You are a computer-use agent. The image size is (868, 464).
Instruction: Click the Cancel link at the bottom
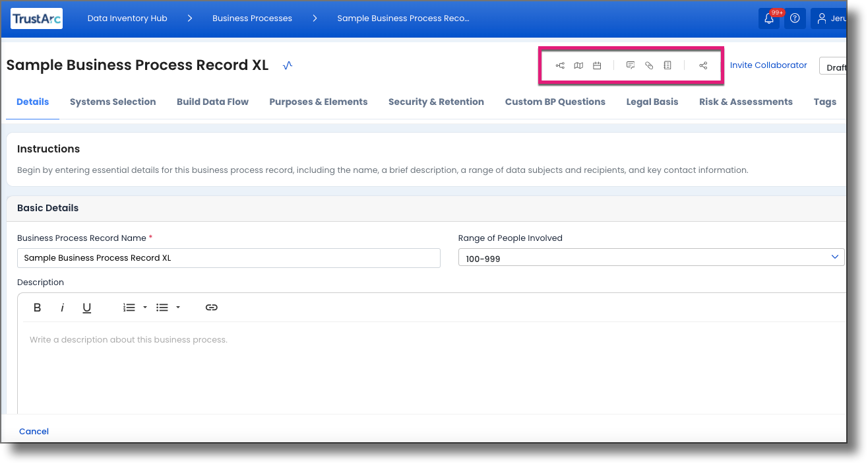(34, 431)
